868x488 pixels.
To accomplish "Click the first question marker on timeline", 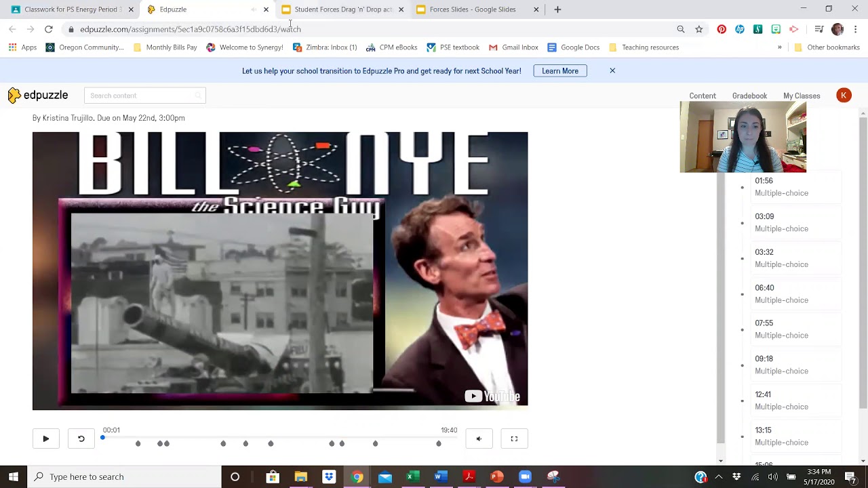I will click(x=138, y=443).
